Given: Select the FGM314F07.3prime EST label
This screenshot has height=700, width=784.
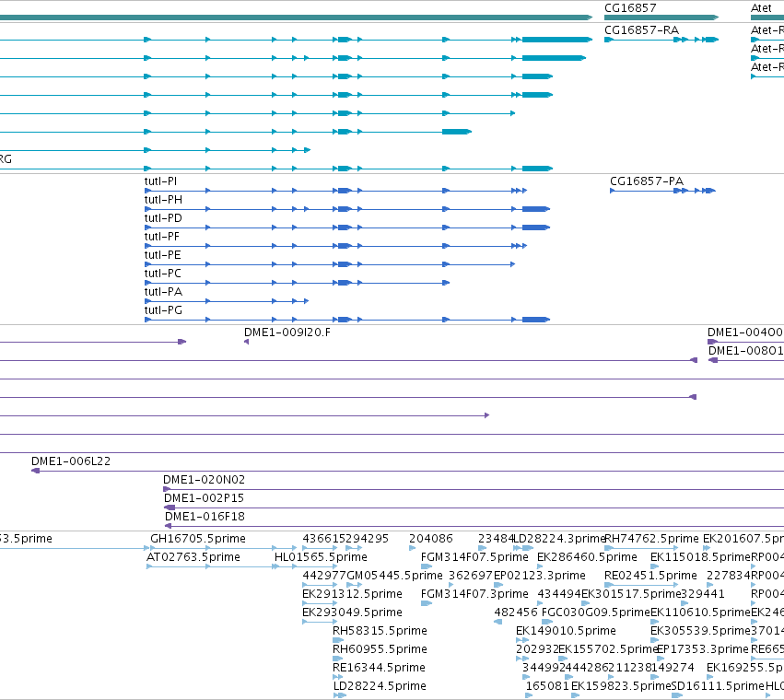Looking at the screenshot, I should click(x=474, y=594).
